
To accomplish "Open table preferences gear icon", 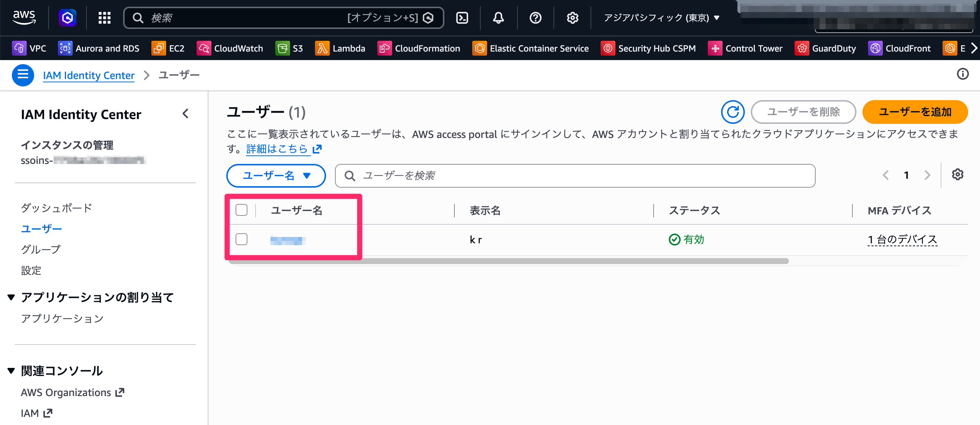I will [x=957, y=175].
